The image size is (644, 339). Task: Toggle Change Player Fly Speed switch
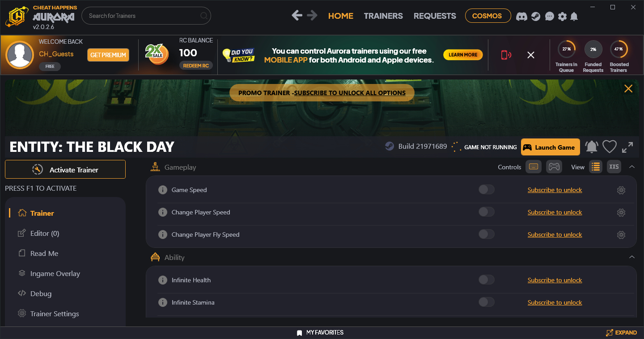(487, 234)
